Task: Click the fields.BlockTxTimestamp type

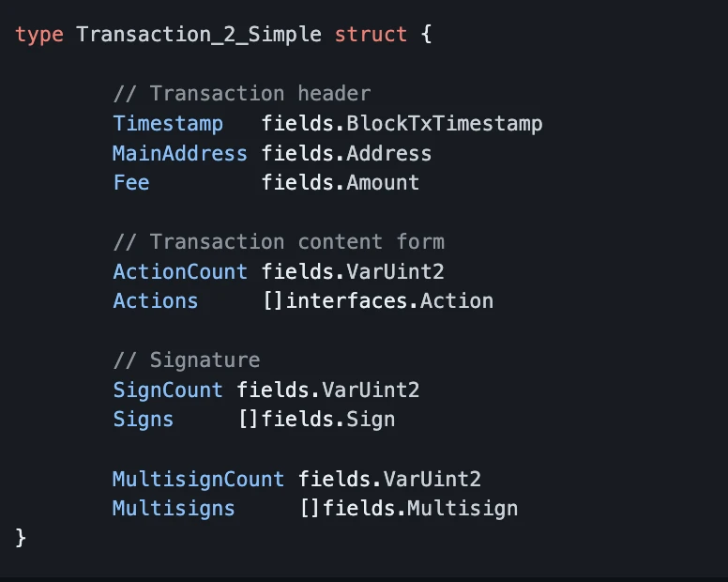Action: click(x=402, y=124)
